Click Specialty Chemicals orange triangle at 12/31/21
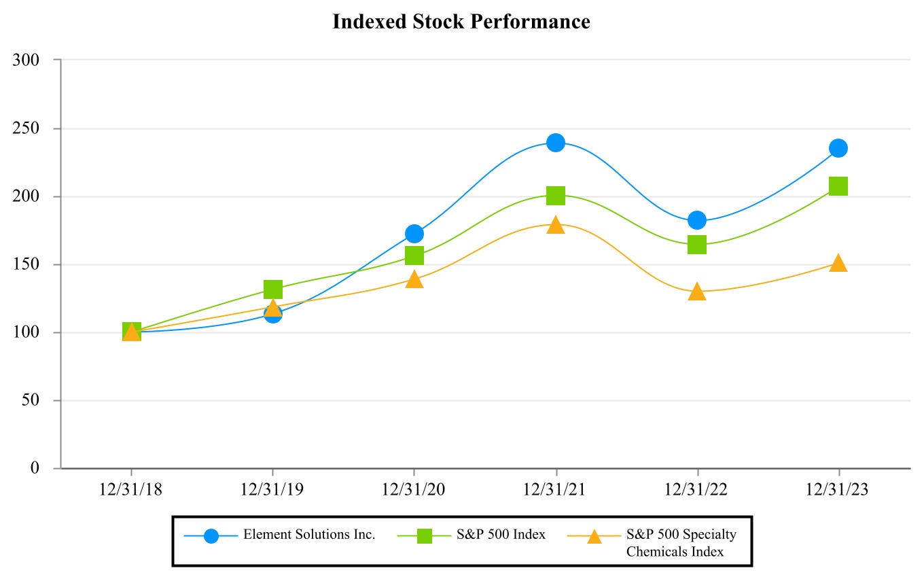The width and height of the screenshot is (924, 579). (556, 225)
